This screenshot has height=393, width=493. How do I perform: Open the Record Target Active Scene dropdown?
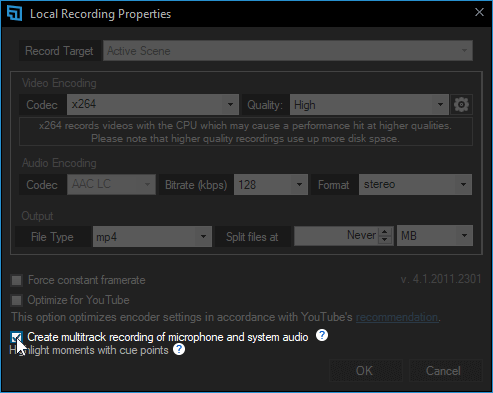tap(288, 51)
